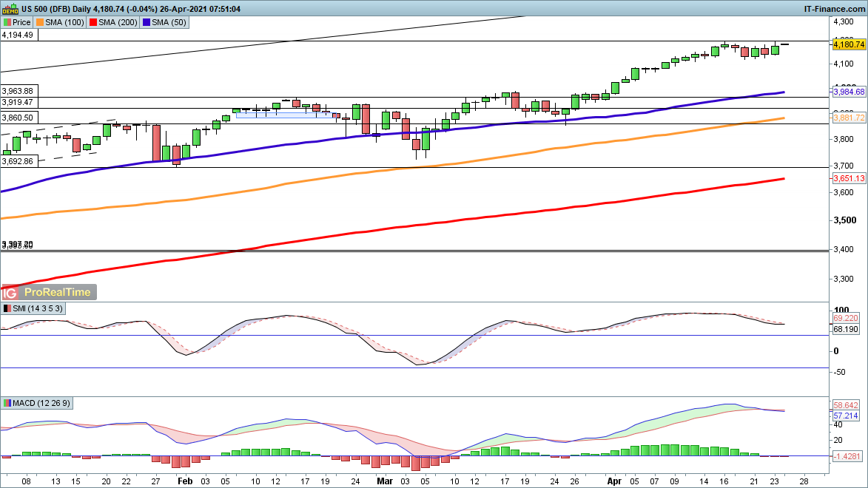Image resolution: width=868 pixels, height=488 pixels.
Task: Click the DEMO candlestick chart icon
Action: (x=9, y=8)
